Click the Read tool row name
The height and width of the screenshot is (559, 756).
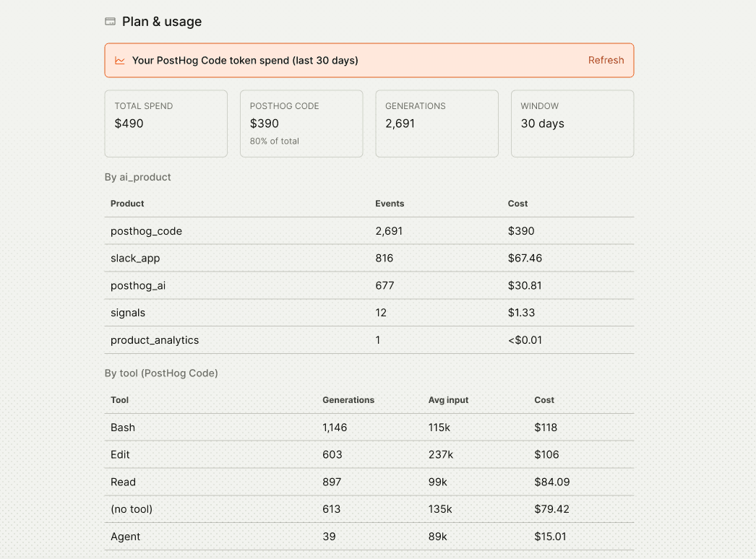[x=123, y=482]
